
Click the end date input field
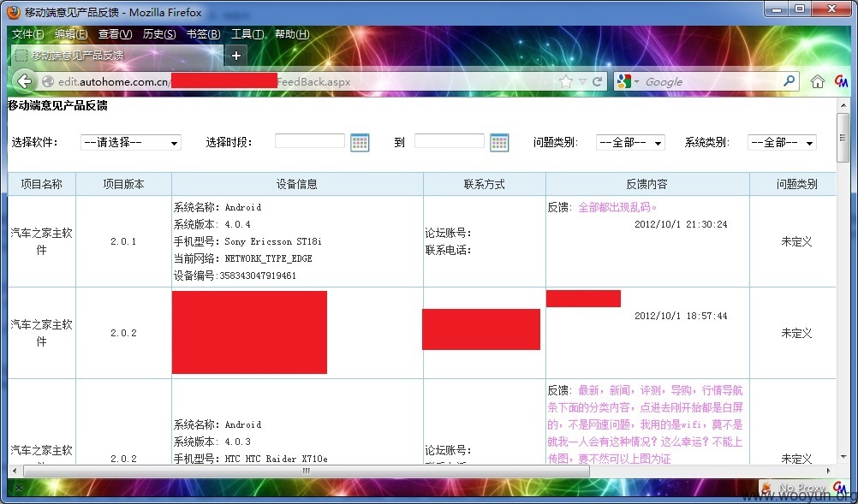[450, 141]
